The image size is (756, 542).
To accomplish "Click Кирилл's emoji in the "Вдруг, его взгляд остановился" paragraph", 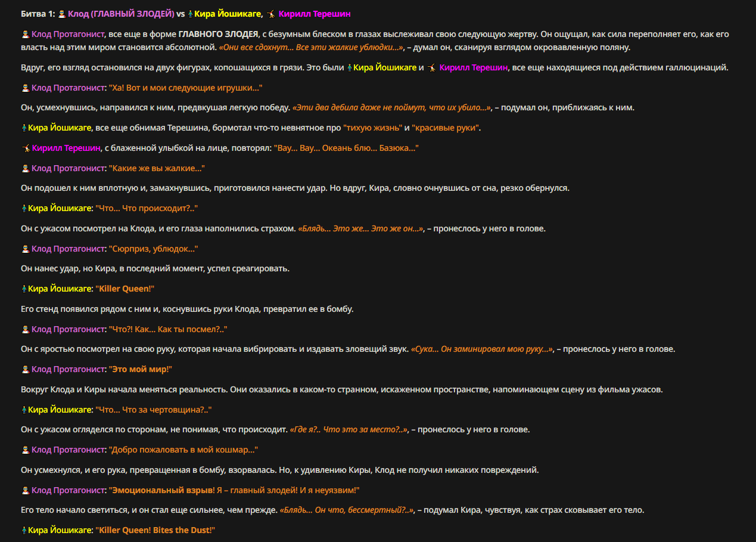I will point(432,68).
